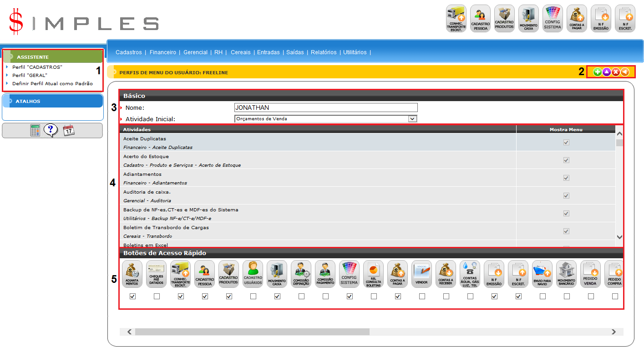This screenshot has height=348, width=644.
Task: Click the Nome input field
Action: click(x=325, y=108)
